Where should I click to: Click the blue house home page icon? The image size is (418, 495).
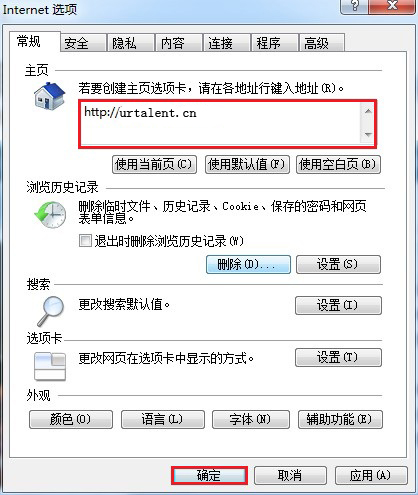[49, 96]
